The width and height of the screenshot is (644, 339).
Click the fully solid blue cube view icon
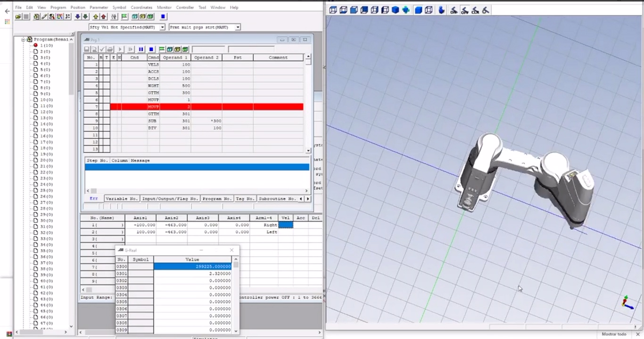click(395, 10)
